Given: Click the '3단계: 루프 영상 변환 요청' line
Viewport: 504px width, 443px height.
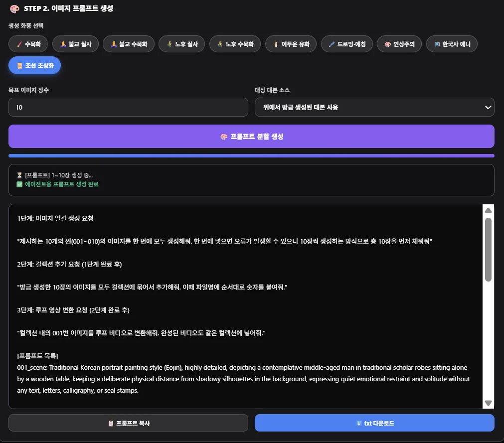Looking at the screenshot, I should click(73, 310).
